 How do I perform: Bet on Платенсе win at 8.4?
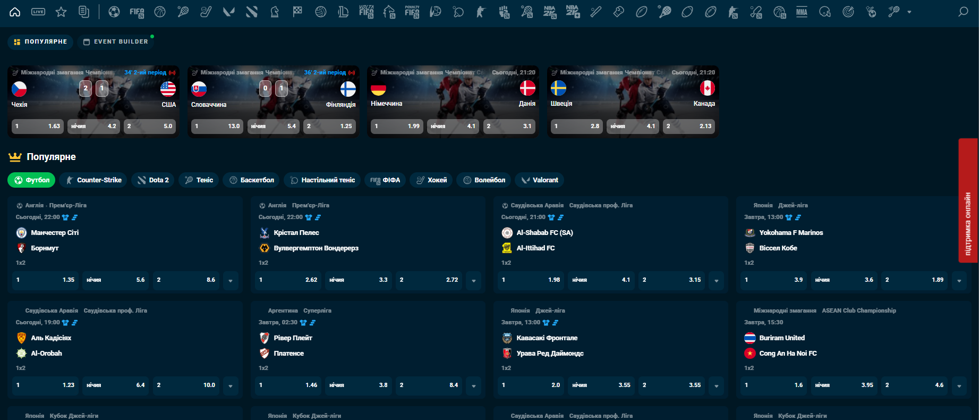tap(429, 385)
